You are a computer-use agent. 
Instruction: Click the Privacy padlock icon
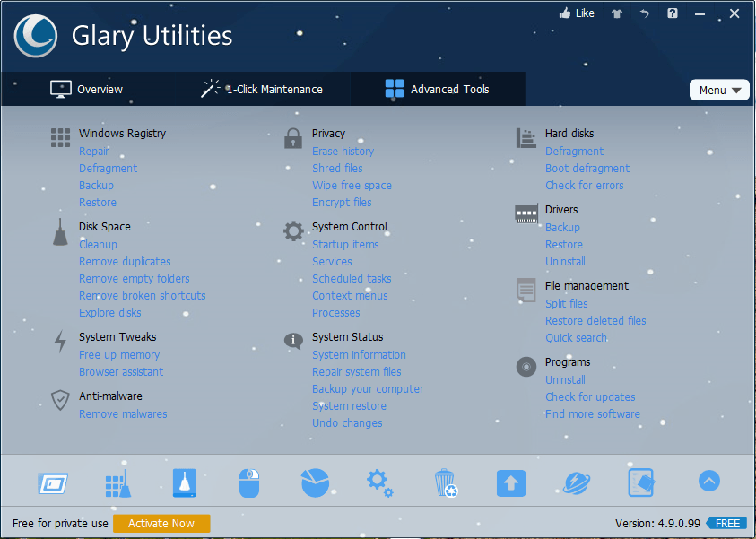point(293,138)
